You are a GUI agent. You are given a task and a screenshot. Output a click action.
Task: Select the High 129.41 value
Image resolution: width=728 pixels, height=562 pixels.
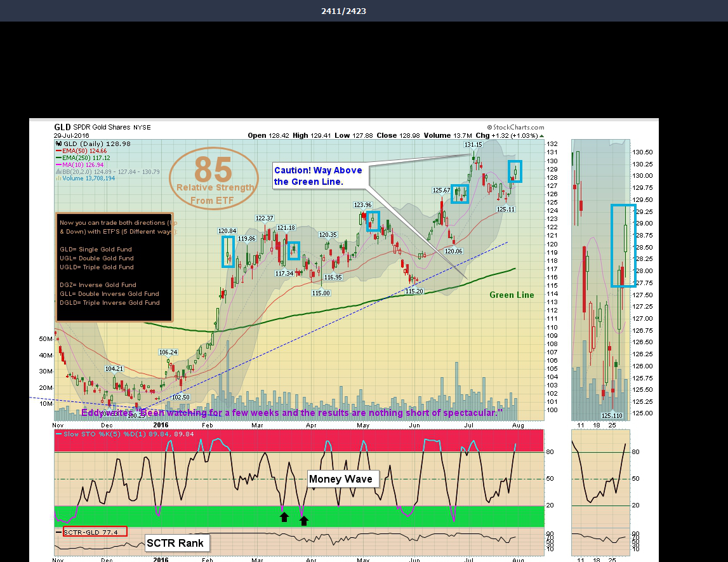tap(312, 136)
